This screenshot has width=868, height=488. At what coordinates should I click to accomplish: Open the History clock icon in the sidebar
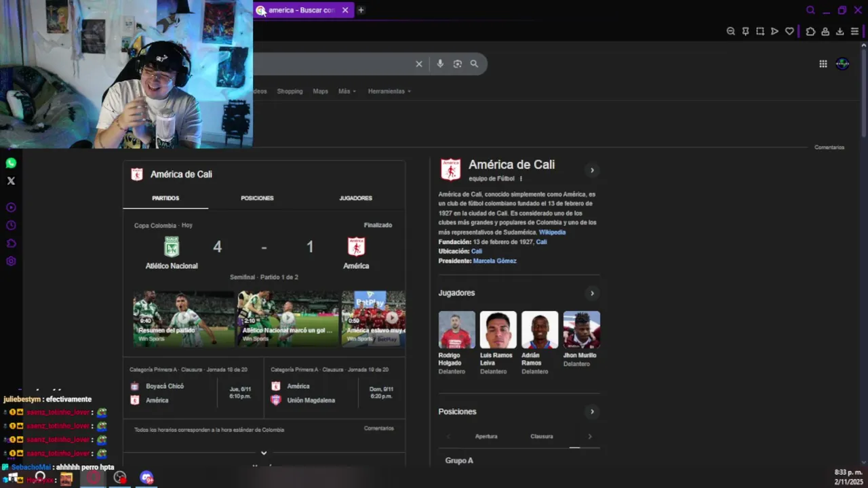11,225
